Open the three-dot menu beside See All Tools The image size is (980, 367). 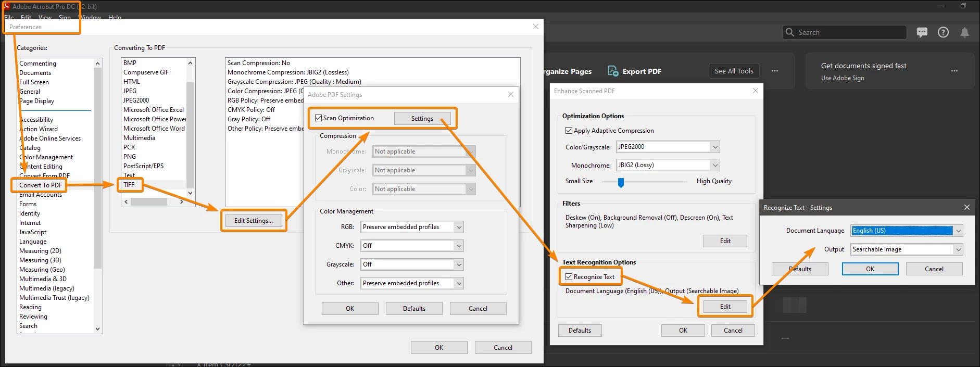tap(775, 71)
